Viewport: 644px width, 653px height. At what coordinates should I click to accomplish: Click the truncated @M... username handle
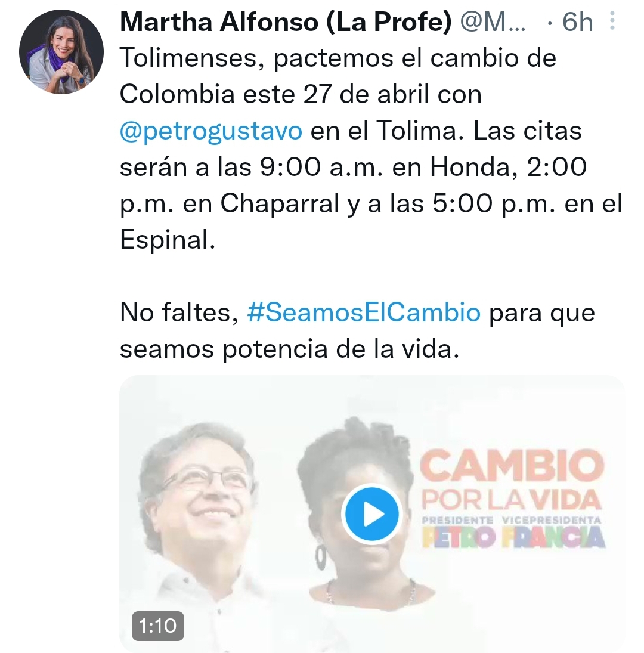point(493,21)
